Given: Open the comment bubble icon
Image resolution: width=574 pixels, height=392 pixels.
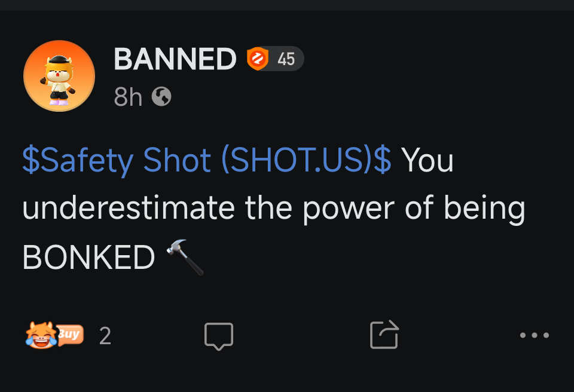Looking at the screenshot, I should click(x=218, y=336).
